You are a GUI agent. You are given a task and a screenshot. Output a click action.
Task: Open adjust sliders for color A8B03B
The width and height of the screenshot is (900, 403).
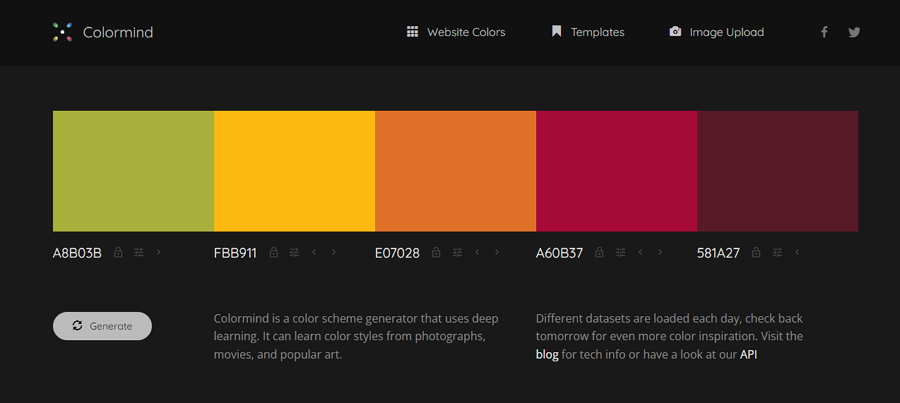[x=139, y=252]
